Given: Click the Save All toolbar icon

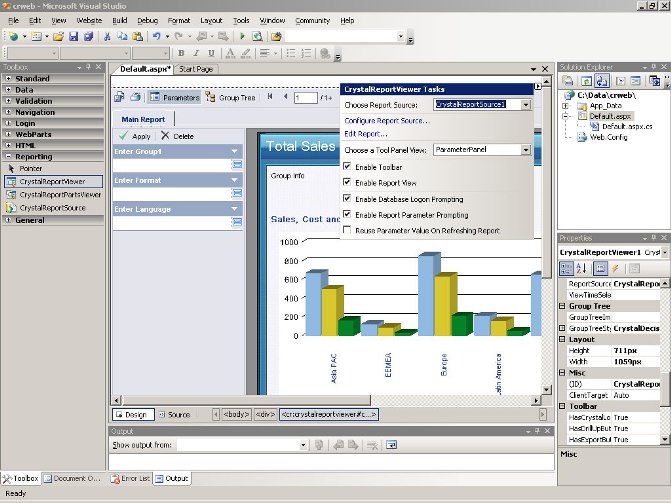Looking at the screenshot, I should [88, 36].
